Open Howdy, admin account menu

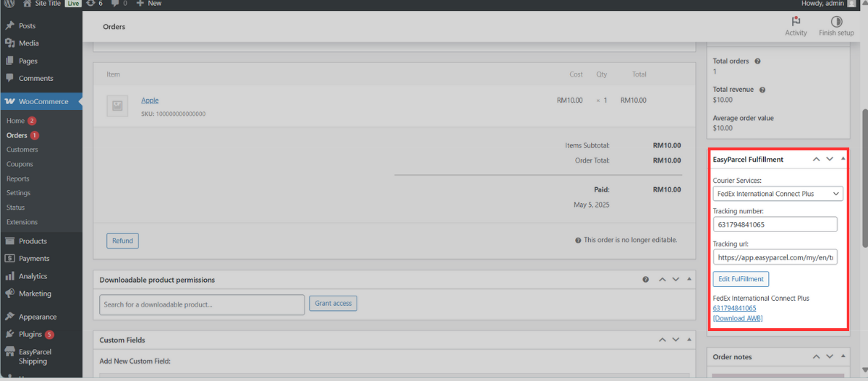coord(828,4)
